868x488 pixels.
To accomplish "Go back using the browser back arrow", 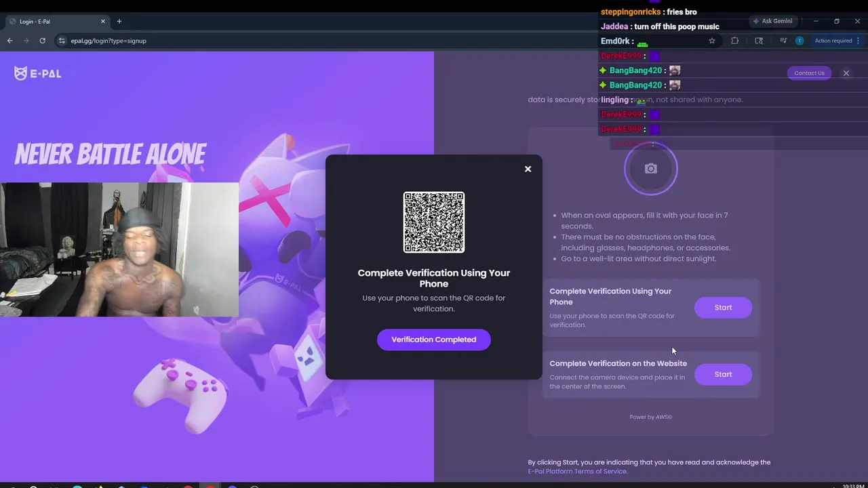I will click(x=10, y=41).
